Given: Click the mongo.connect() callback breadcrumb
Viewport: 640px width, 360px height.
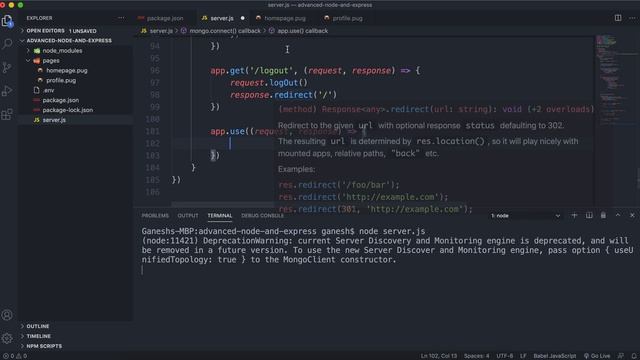Looking at the screenshot, I should 220,31.
